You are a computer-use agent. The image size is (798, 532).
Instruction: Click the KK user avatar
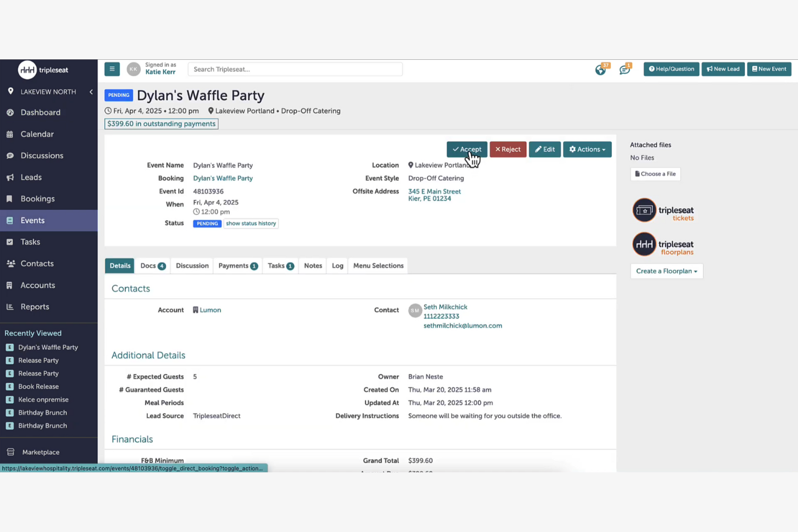[134, 69]
